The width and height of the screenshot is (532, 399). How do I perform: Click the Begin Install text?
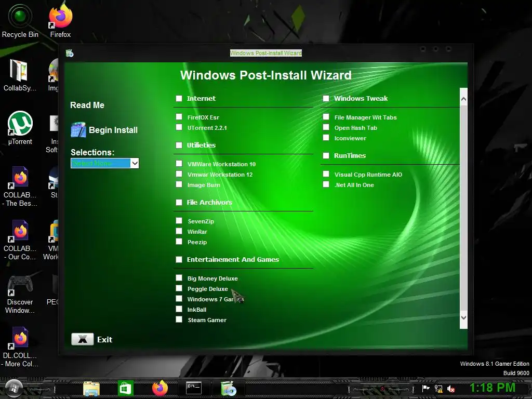[113, 130]
